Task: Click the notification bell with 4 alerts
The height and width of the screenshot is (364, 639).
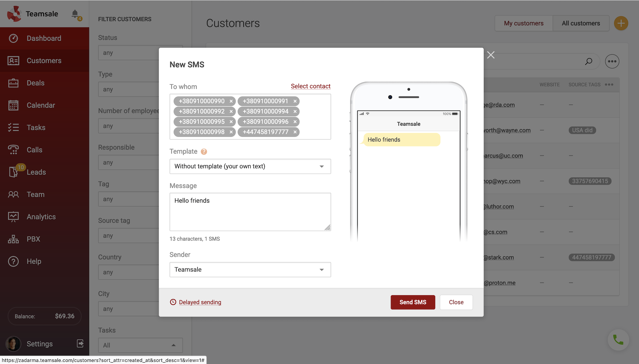Action: pyautogui.click(x=75, y=13)
